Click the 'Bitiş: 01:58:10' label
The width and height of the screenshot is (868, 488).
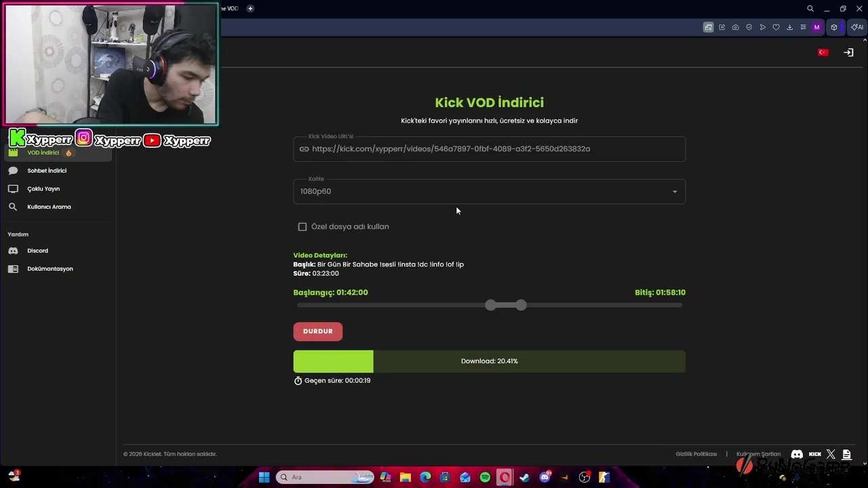click(x=660, y=292)
